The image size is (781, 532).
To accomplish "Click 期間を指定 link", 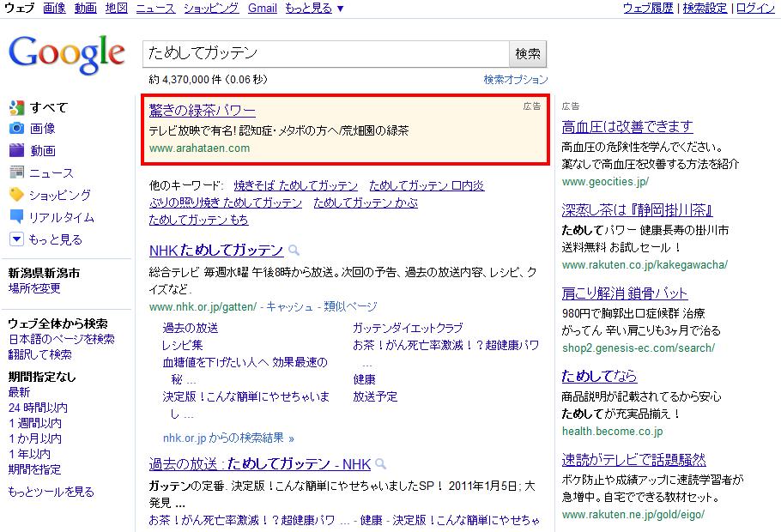I will (x=34, y=469).
